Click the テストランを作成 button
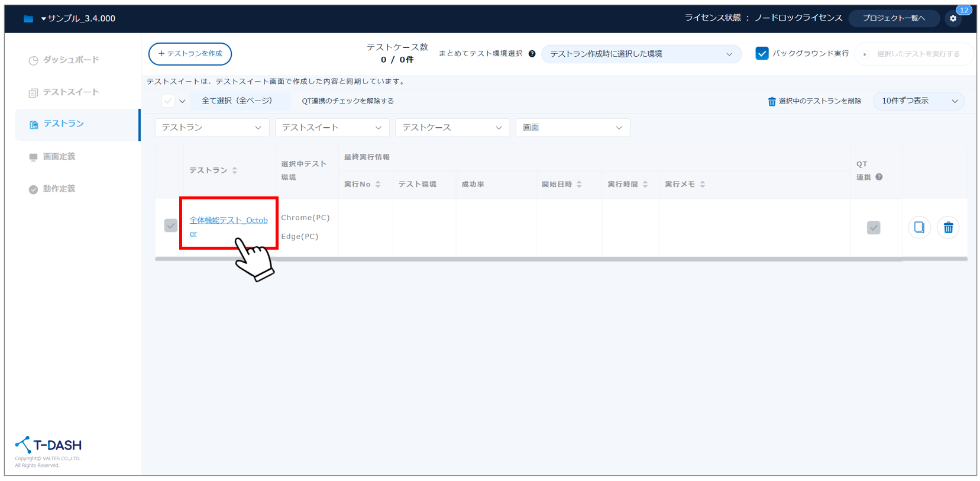 pyautogui.click(x=190, y=54)
